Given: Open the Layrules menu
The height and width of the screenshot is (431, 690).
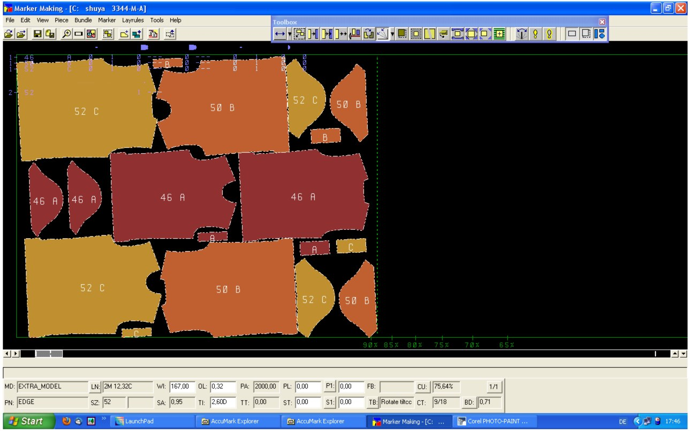Looking at the screenshot, I should pos(132,20).
